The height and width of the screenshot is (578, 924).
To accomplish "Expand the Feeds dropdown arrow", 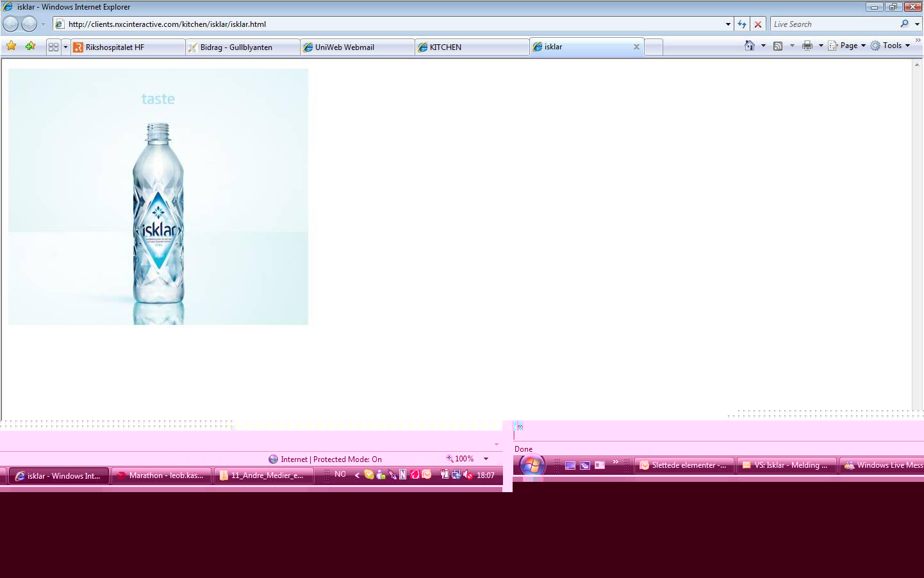I will click(792, 45).
